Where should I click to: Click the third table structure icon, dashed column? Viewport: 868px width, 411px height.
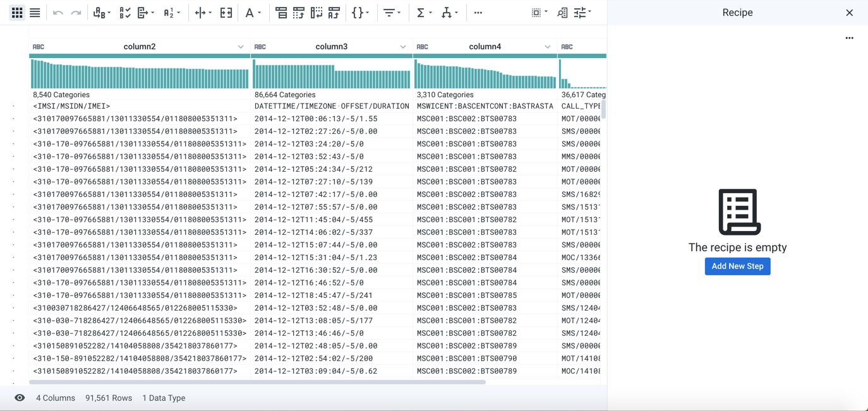316,13
